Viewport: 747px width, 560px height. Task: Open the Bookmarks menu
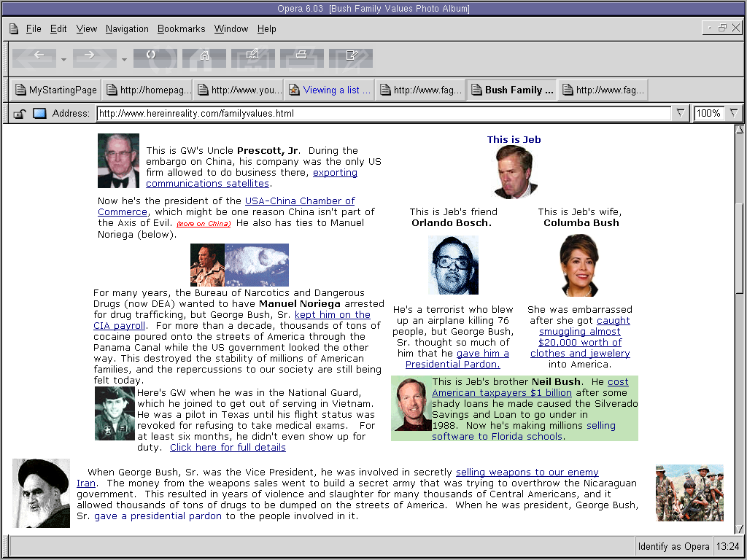click(181, 29)
